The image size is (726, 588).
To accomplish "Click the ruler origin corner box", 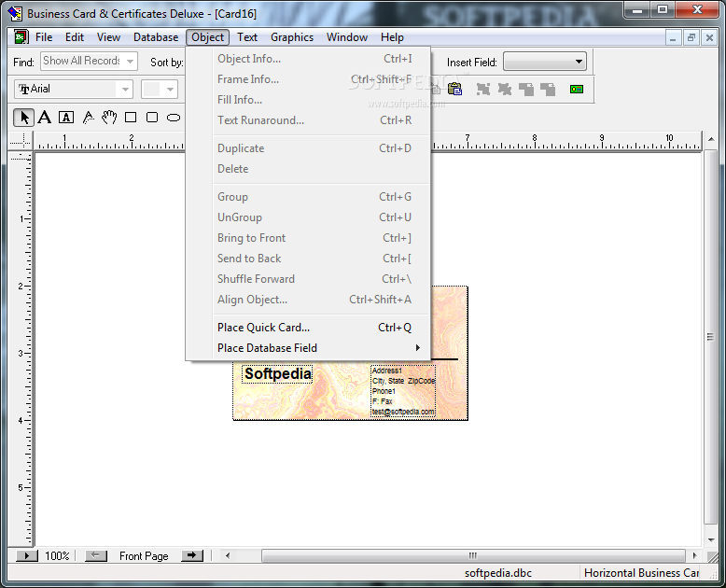I will point(20,140).
